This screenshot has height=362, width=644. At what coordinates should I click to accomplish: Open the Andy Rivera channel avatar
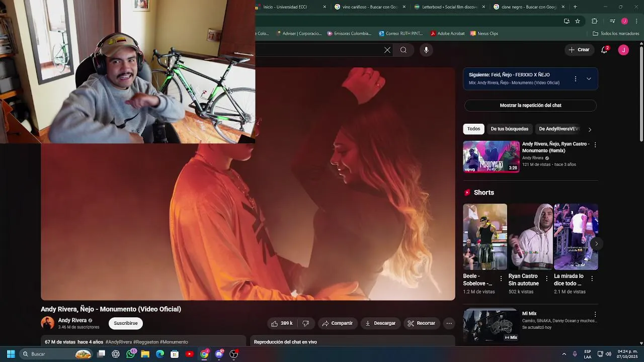47,323
